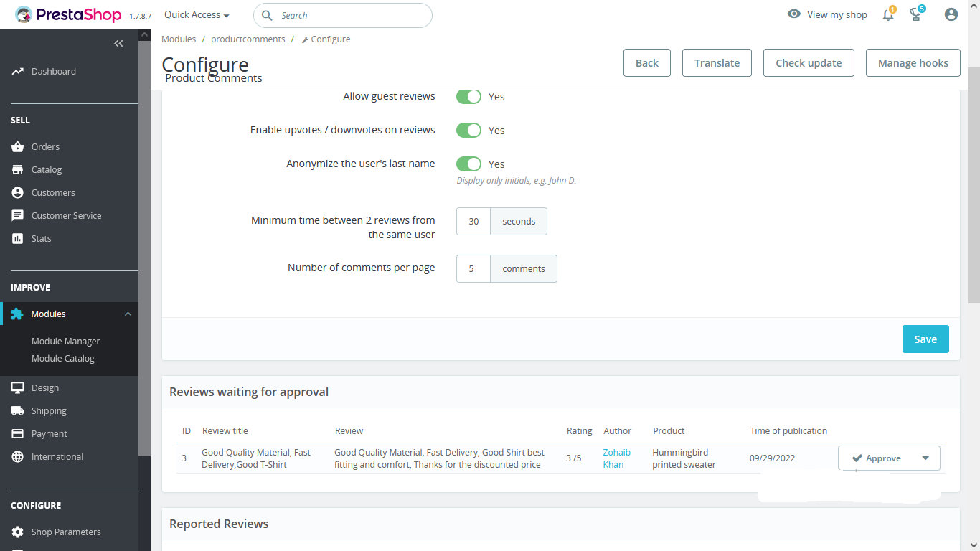Viewport: 980px width, 551px height.
Task: Toggle Anonymize the user's last name switch
Action: click(x=468, y=164)
